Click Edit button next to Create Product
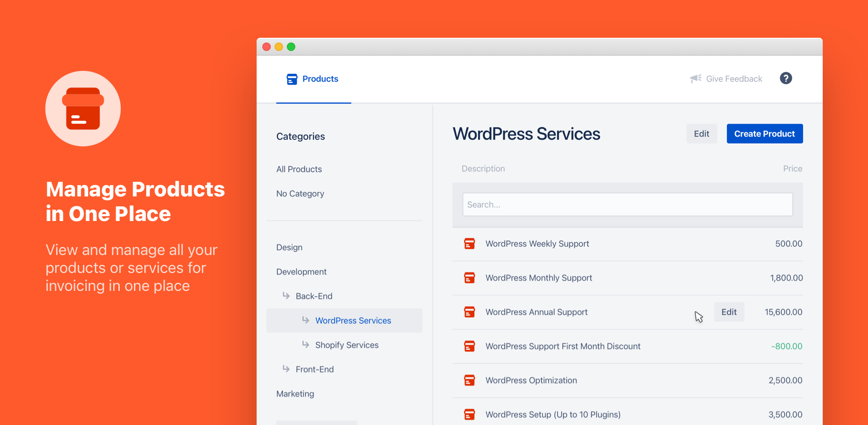Screen dimensions: 868x425 pyautogui.click(x=701, y=134)
